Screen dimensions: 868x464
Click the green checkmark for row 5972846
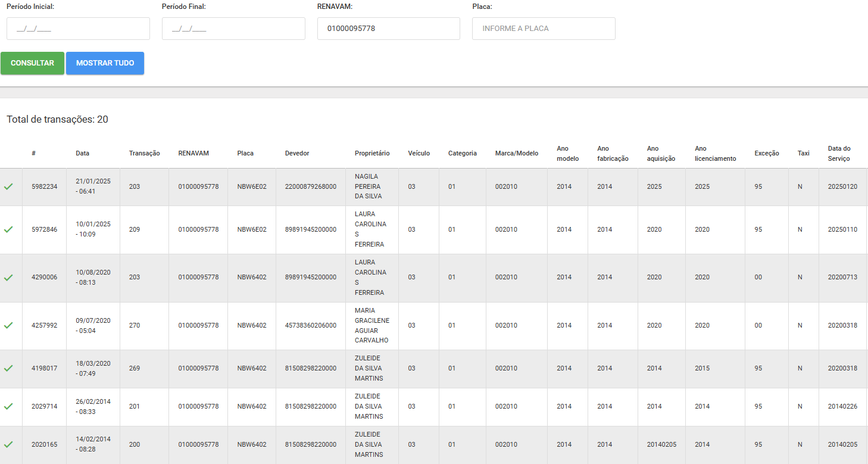pyautogui.click(x=8, y=229)
